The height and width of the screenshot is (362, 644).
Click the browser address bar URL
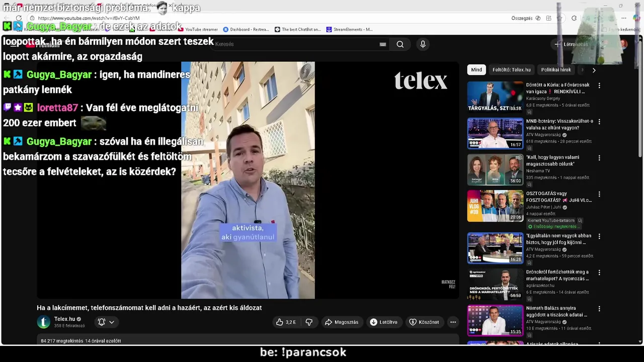(x=89, y=18)
